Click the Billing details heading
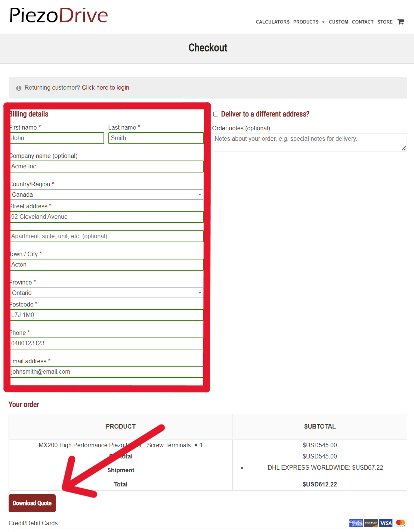Viewport: 414px width, 532px height. [29, 114]
